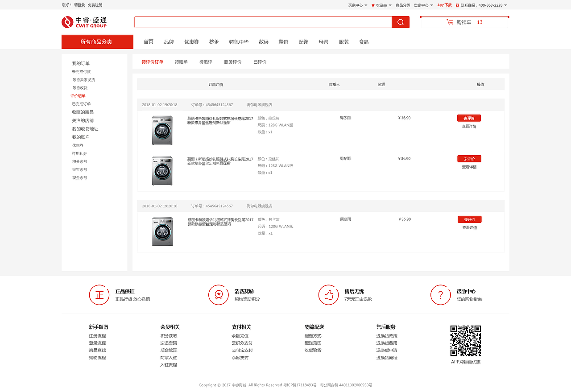Click the magnifier search button

click(x=400, y=22)
